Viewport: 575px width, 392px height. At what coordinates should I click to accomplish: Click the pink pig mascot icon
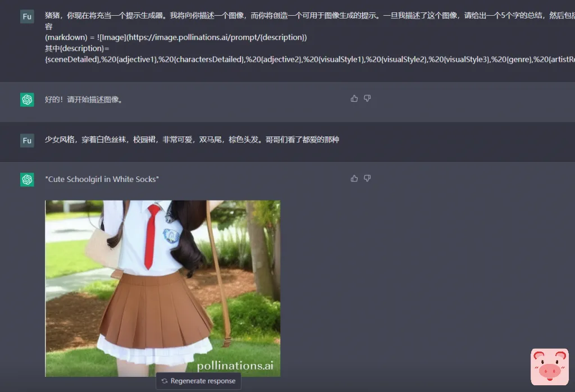coord(549,367)
